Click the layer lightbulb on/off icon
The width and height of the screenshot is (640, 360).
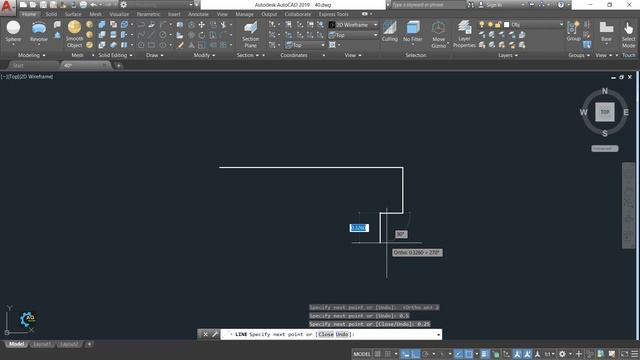click(x=482, y=25)
